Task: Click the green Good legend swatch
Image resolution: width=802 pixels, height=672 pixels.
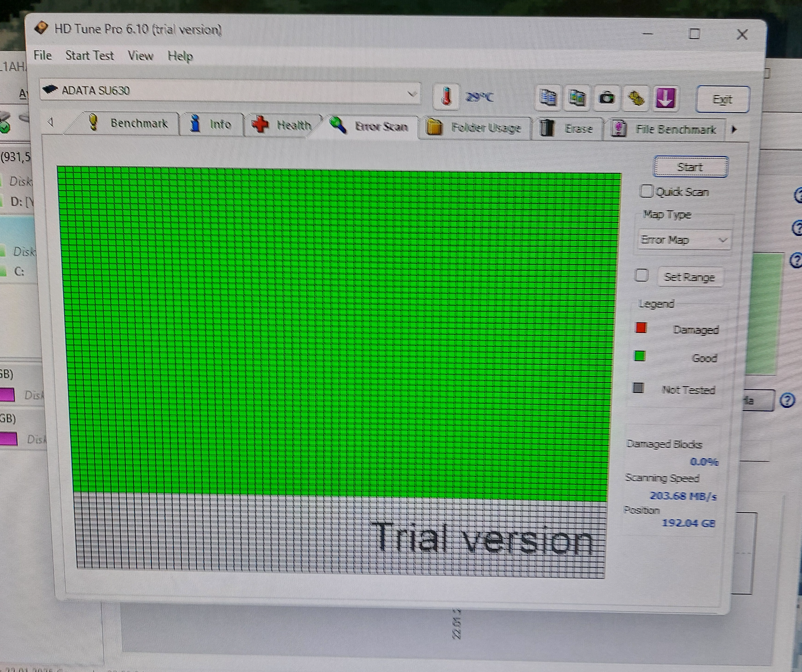Action: coord(640,356)
